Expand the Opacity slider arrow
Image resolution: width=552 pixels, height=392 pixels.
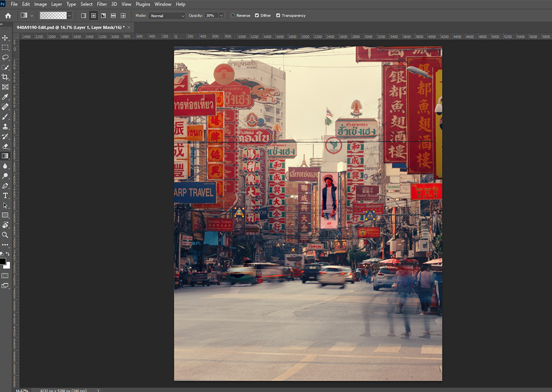tap(221, 16)
